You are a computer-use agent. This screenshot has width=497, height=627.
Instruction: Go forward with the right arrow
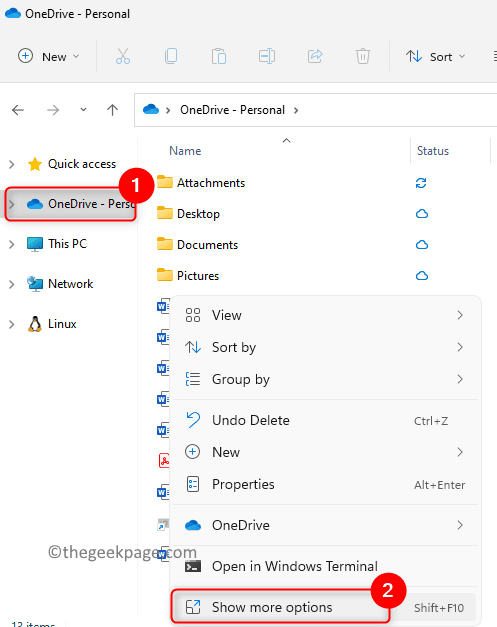[x=53, y=110]
